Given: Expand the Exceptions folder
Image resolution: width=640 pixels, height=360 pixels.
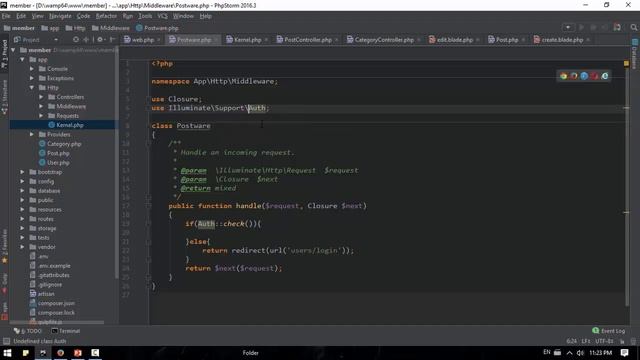Looking at the screenshot, I should click(32, 78).
